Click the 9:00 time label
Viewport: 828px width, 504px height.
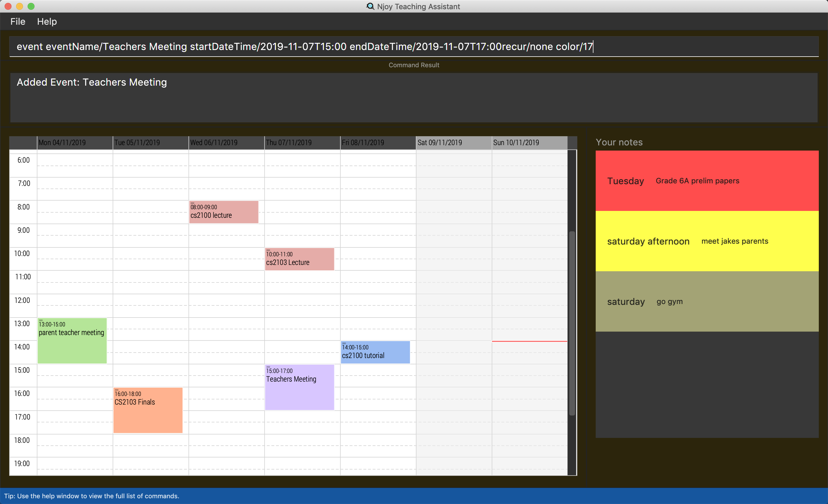(24, 230)
